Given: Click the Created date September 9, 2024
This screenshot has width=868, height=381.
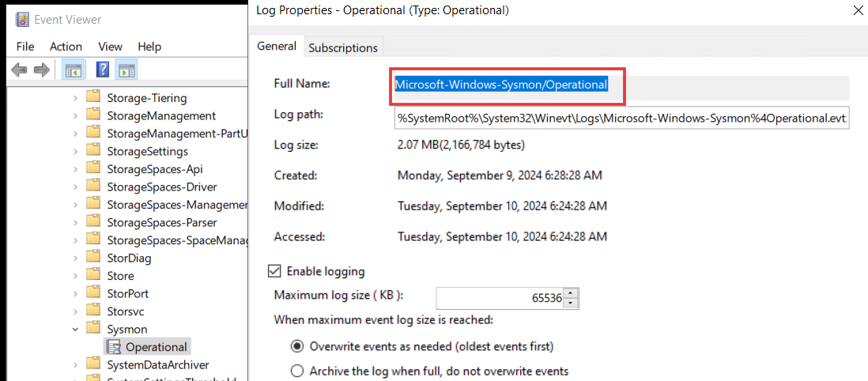Looking at the screenshot, I should coord(500,175).
